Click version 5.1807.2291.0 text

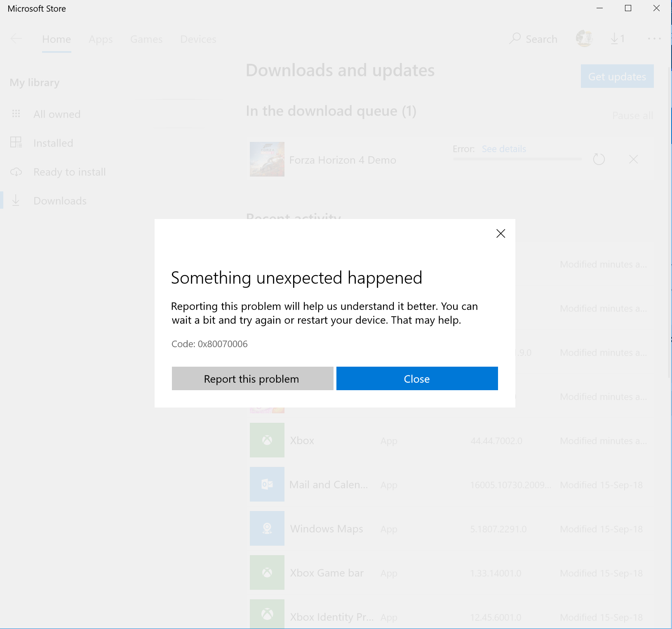click(498, 529)
